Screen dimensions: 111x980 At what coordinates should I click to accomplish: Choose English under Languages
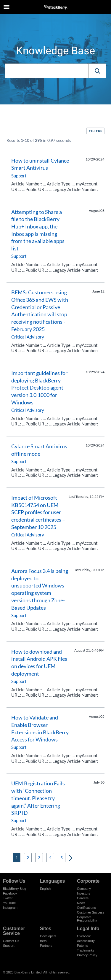click(45, 889)
